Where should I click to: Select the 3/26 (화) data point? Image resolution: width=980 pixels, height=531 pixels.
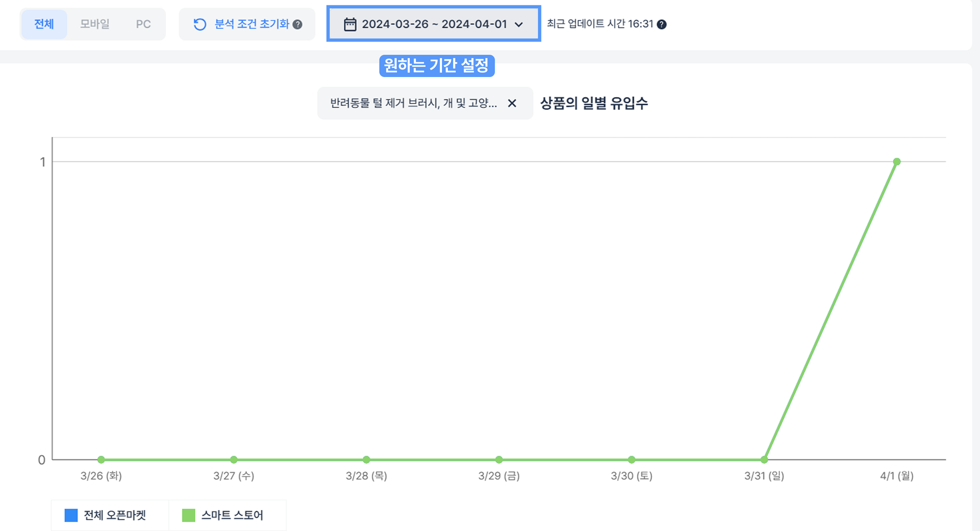101,459
